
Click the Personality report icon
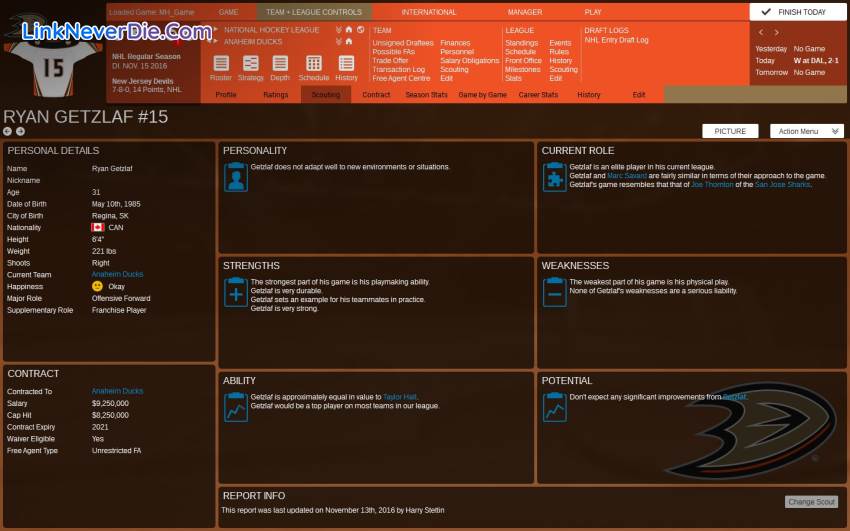[x=236, y=177]
